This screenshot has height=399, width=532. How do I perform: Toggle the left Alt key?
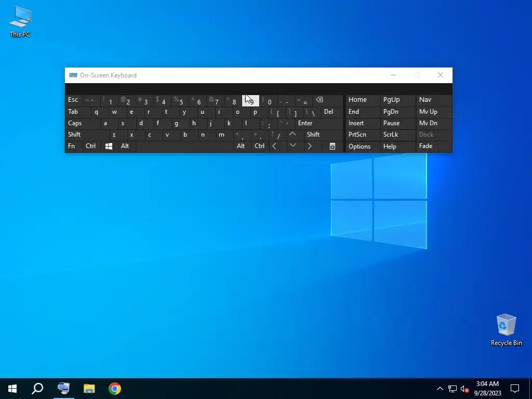[126, 146]
